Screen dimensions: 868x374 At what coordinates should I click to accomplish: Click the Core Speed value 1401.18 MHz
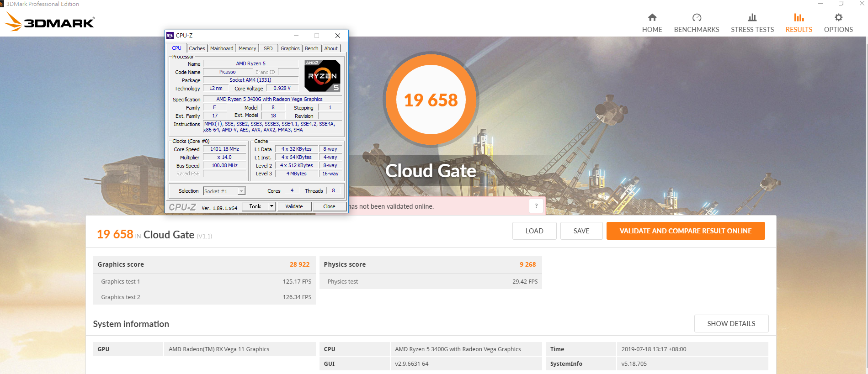225,149
